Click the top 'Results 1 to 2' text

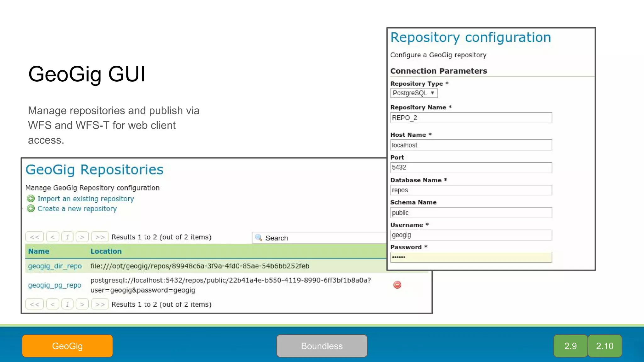point(161,237)
